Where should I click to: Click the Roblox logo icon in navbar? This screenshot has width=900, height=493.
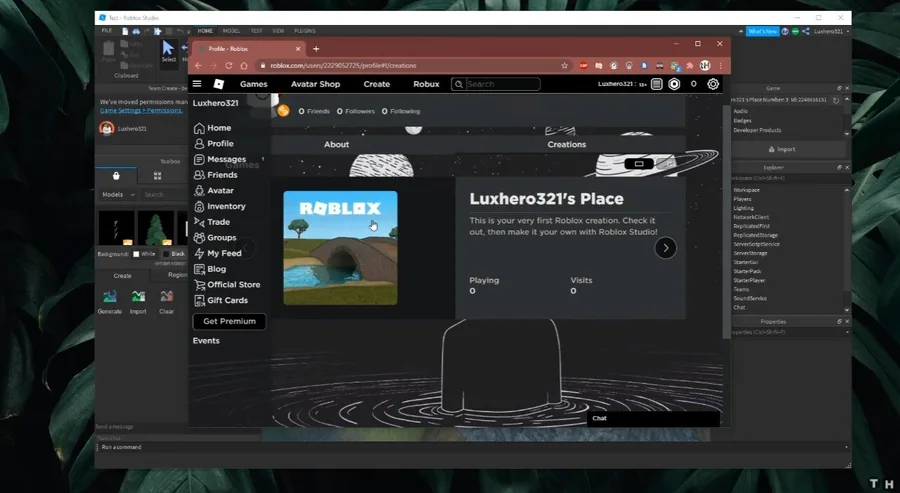(219, 84)
